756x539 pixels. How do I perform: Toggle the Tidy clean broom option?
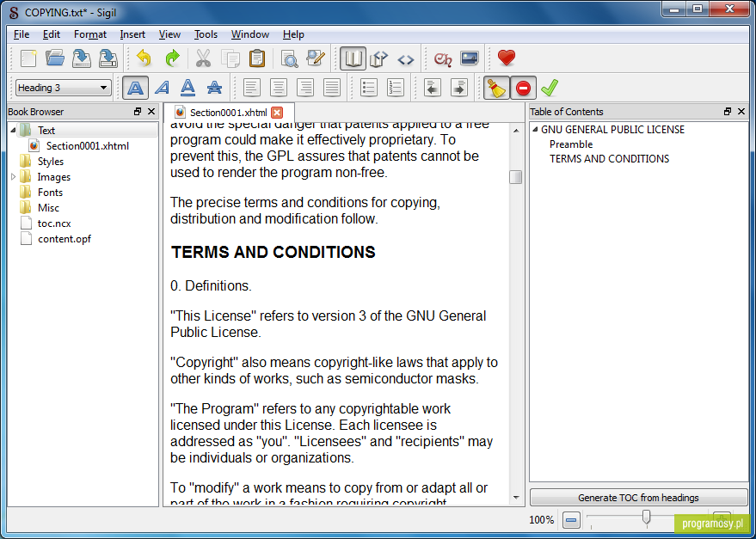pyautogui.click(x=496, y=88)
